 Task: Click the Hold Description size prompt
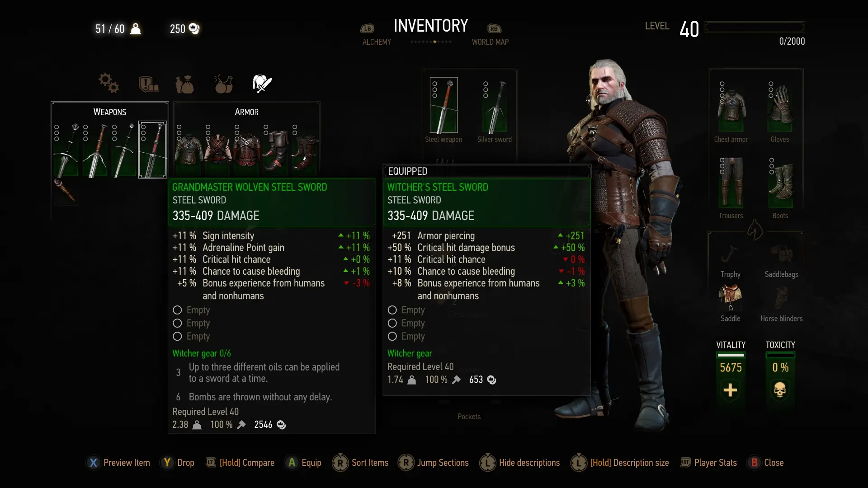[620, 463]
